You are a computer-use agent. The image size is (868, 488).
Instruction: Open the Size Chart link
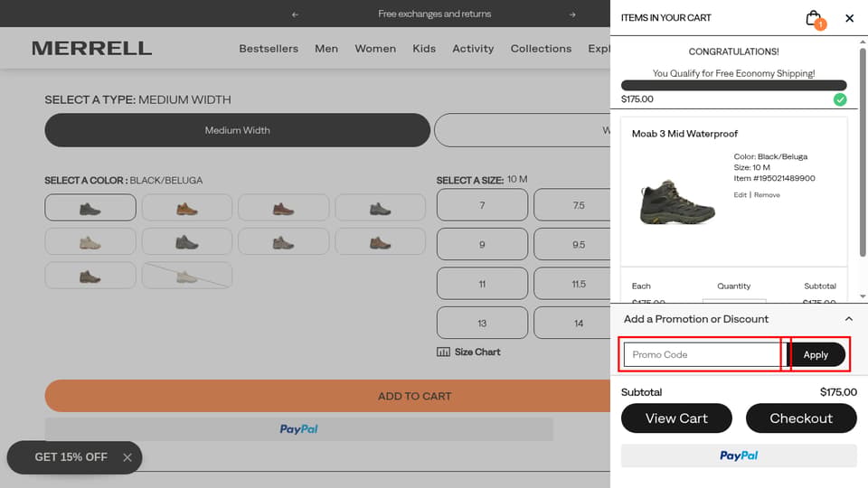[469, 352]
